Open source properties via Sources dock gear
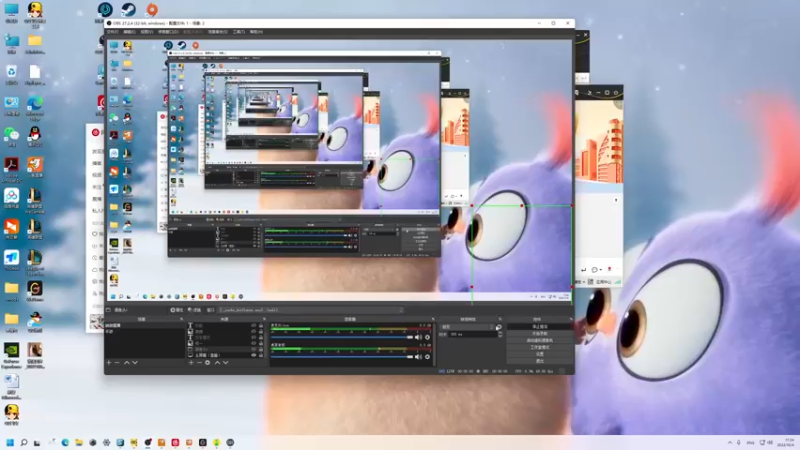 (x=208, y=363)
